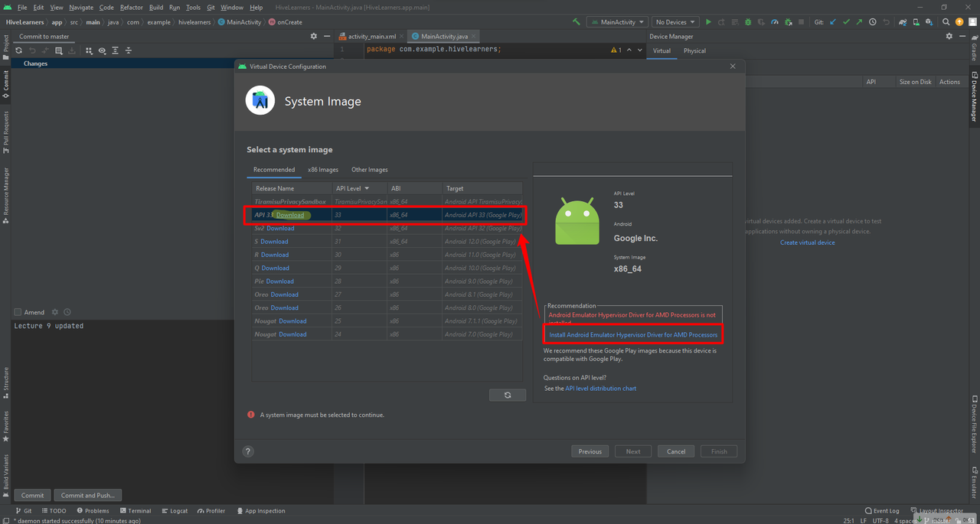980x524 pixels.
Task: Switch to the Other Images tab
Action: click(370, 170)
